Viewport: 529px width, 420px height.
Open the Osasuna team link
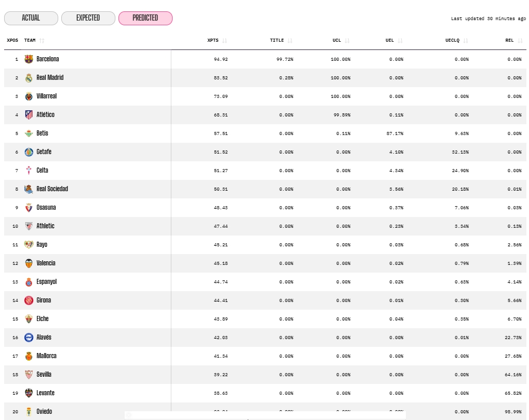tap(46, 208)
